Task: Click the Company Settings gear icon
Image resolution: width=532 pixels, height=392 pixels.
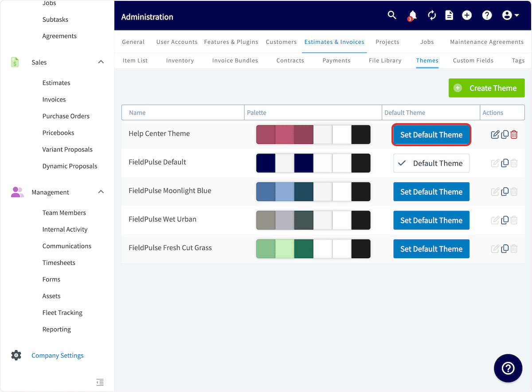Action: click(16, 355)
